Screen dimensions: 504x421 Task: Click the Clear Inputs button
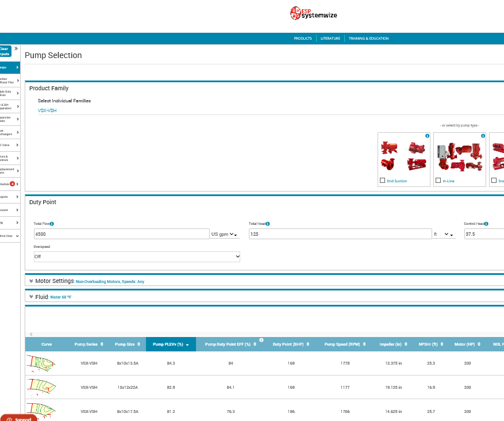tap(5, 51)
